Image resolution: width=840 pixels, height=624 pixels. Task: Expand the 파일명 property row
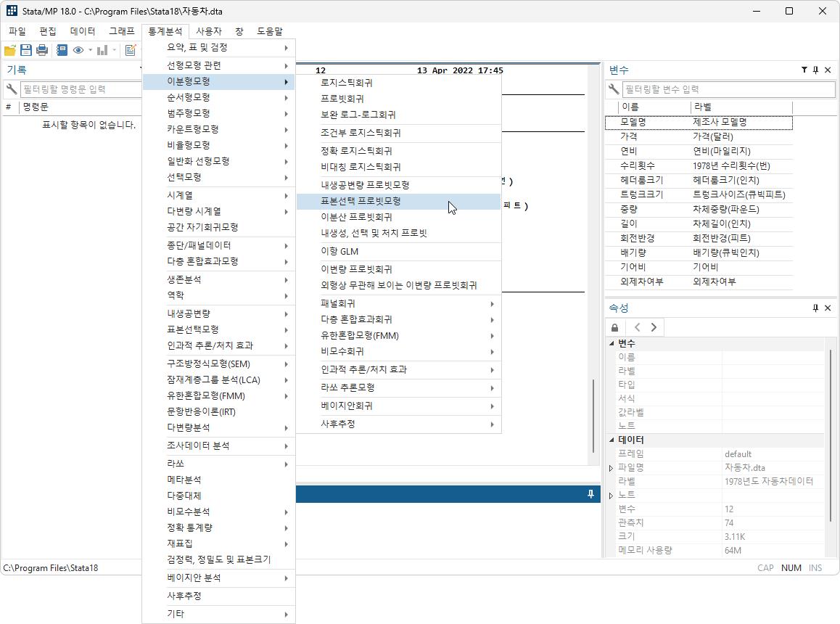[611, 468]
